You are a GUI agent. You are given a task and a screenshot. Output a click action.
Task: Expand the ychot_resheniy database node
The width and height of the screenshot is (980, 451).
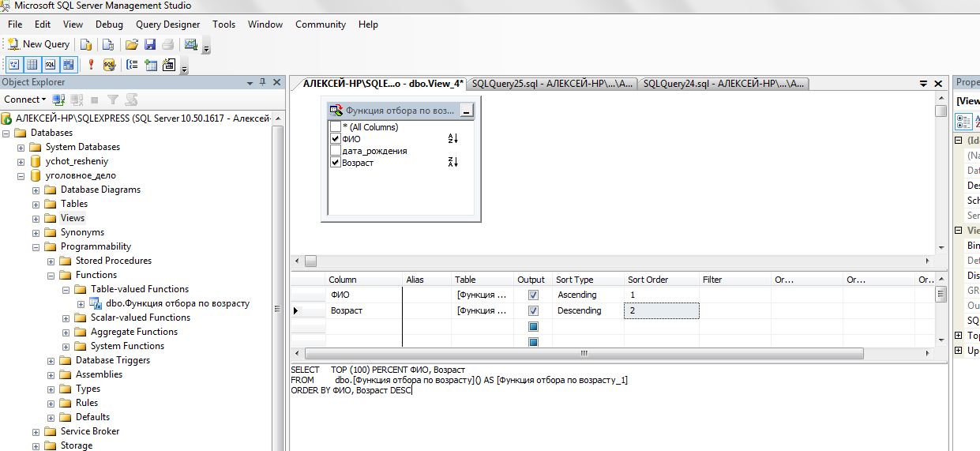[x=21, y=161]
